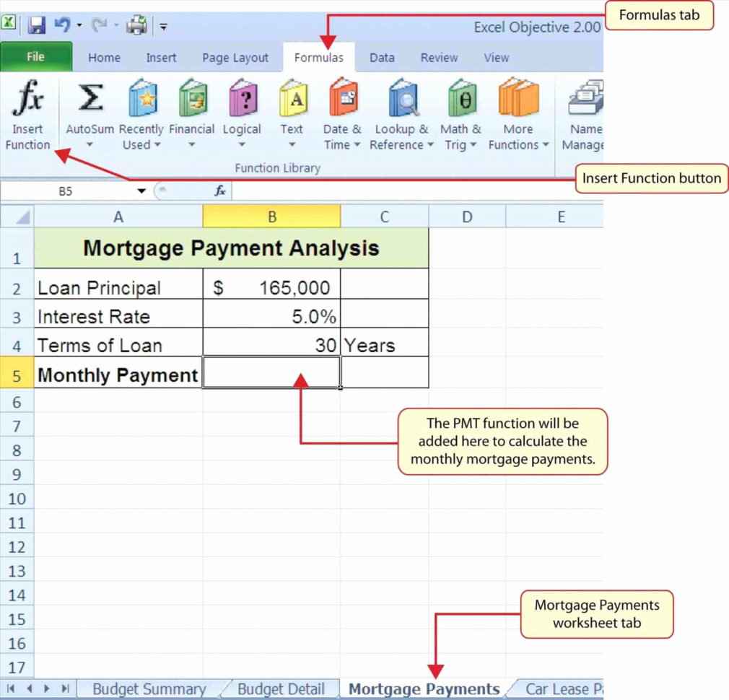Select the Terms of Loan label cell
729x700 pixels.
118,342
